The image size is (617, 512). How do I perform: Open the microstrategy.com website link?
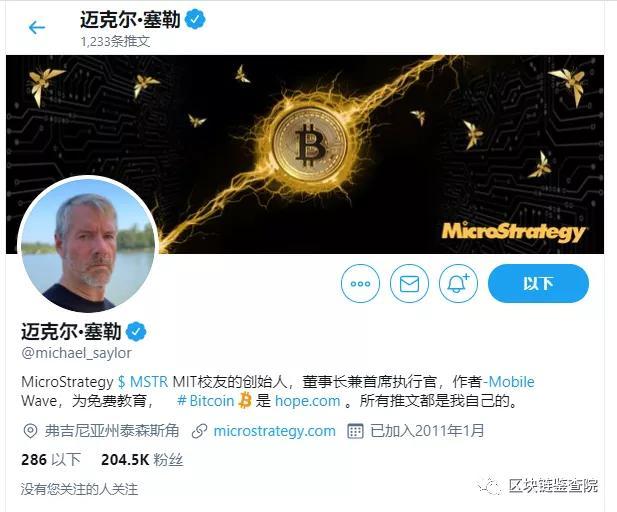(x=274, y=431)
